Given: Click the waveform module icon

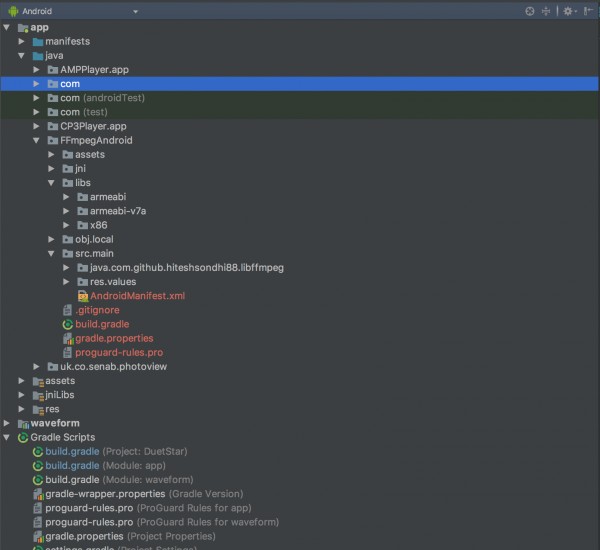Looking at the screenshot, I should tap(23, 424).
